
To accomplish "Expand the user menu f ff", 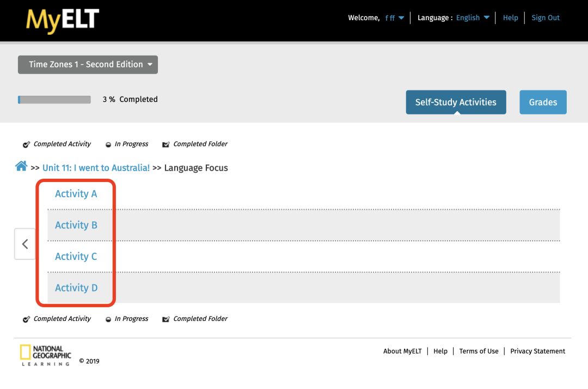I will pos(395,18).
